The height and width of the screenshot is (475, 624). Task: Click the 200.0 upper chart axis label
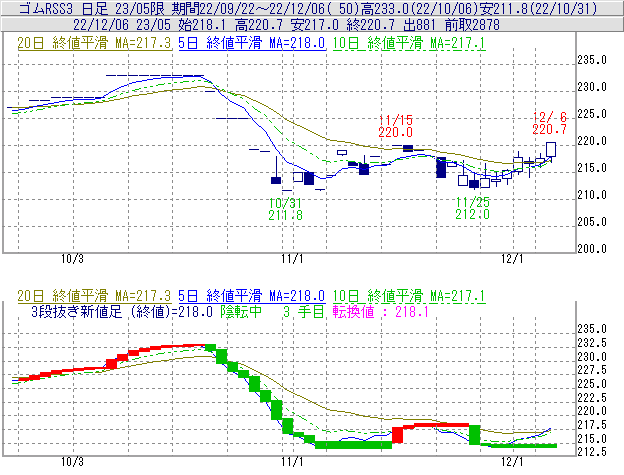click(x=592, y=249)
